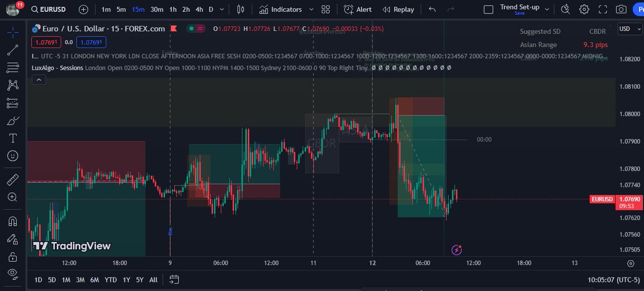Click the EURUSD price label on axis
Screen dimensions: 644x291
pos(601,199)
